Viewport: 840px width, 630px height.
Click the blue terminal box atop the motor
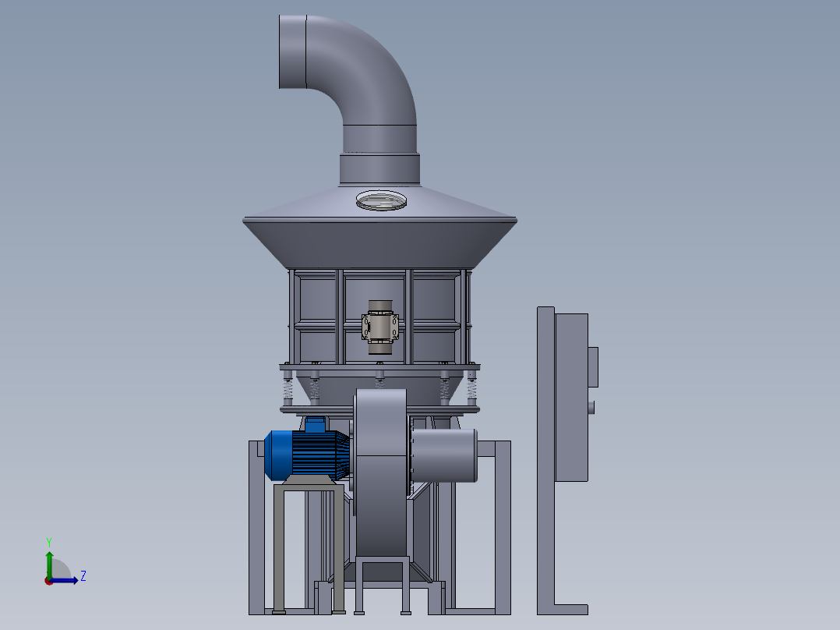[x=315, y=424]
